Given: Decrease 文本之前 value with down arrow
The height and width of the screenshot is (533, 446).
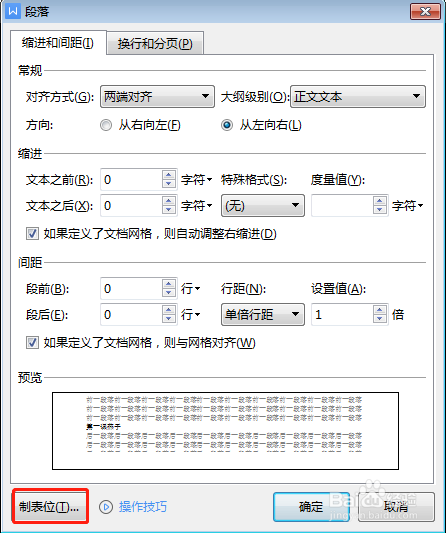Looking at the screenshot, I should click(x=169, y=184).
